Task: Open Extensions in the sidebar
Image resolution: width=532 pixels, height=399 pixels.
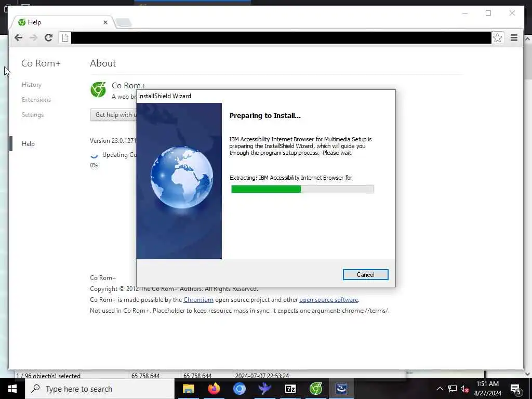Action: click(x=36, y=100)
